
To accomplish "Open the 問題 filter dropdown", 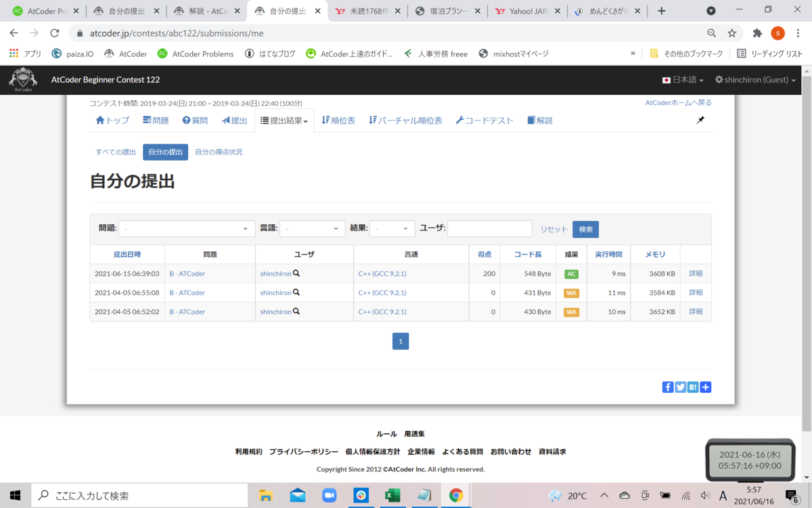I will coord(187,228).
